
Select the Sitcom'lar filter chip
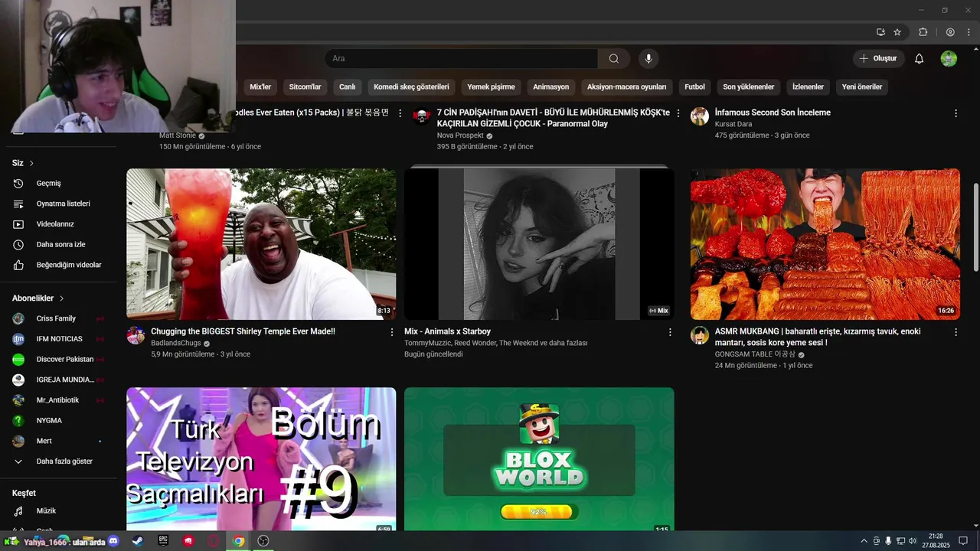pos(305,86)
